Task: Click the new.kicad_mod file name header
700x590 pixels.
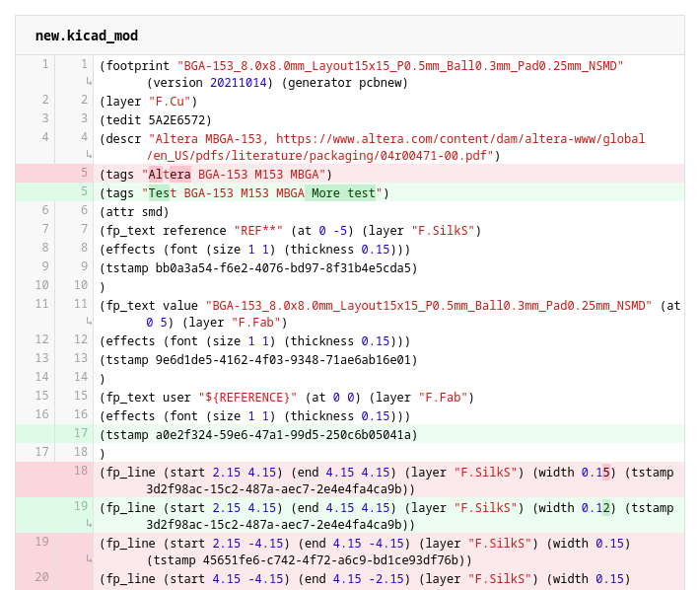Action: (87, 36)
